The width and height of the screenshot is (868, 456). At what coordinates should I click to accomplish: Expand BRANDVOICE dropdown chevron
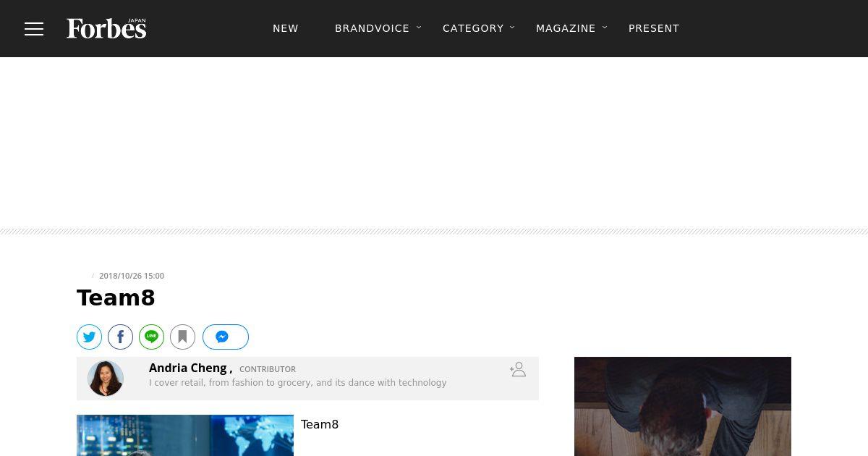419,28
